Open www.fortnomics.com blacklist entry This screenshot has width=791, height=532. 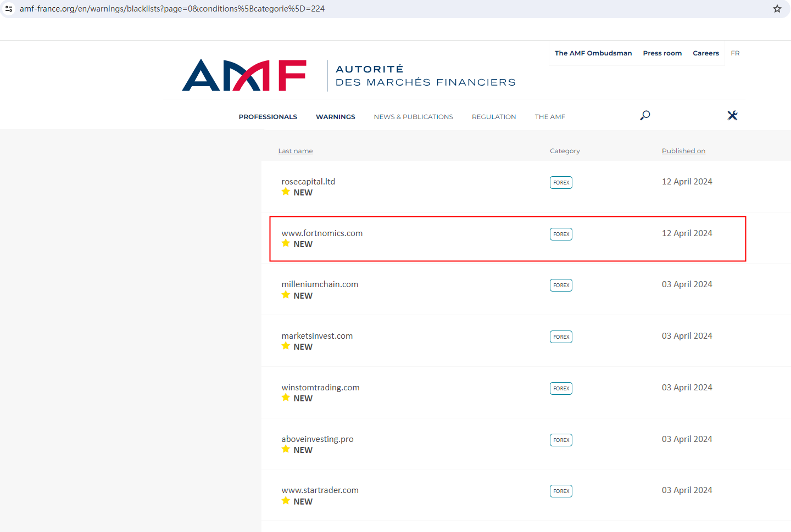322,233
